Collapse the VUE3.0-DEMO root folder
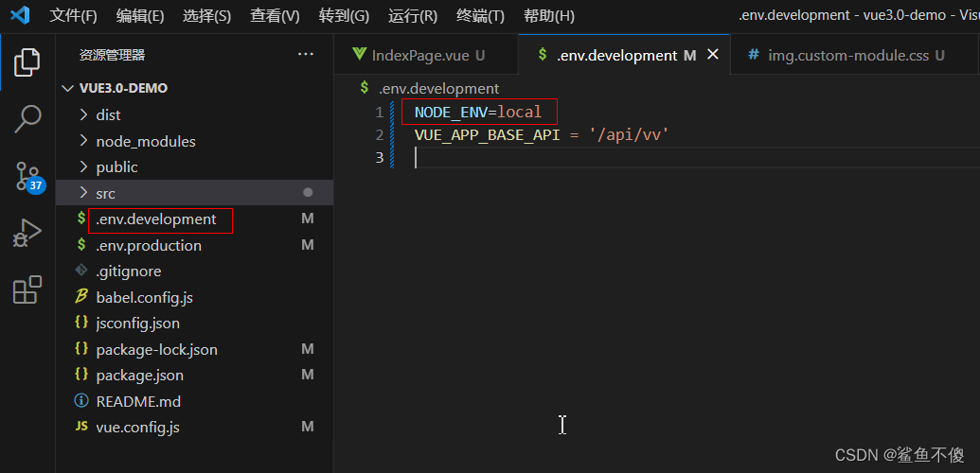The height and width of the screenshot is (473, 980). click(67, 88)
